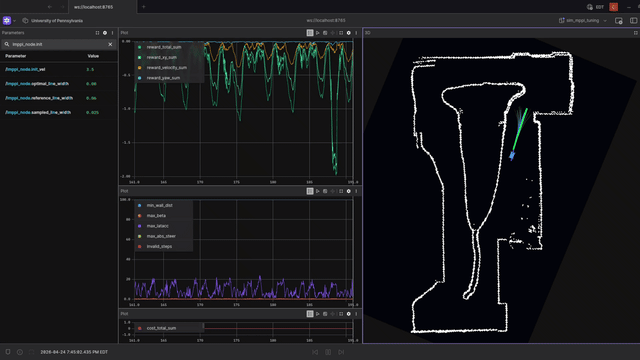Toggle fullscreen on the top Plot panel
Screen dimensions: 640x360
coord(341,33)
